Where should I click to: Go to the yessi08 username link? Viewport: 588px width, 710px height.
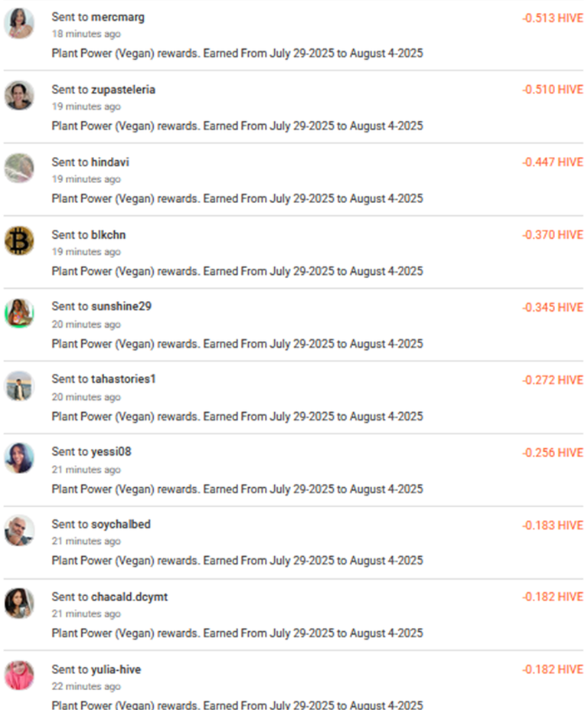111,451
